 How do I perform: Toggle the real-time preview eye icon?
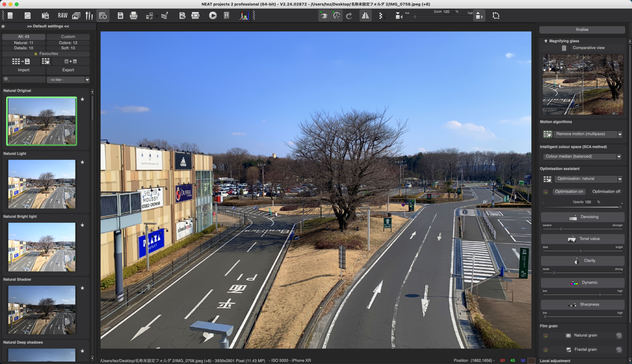point(324,16)
